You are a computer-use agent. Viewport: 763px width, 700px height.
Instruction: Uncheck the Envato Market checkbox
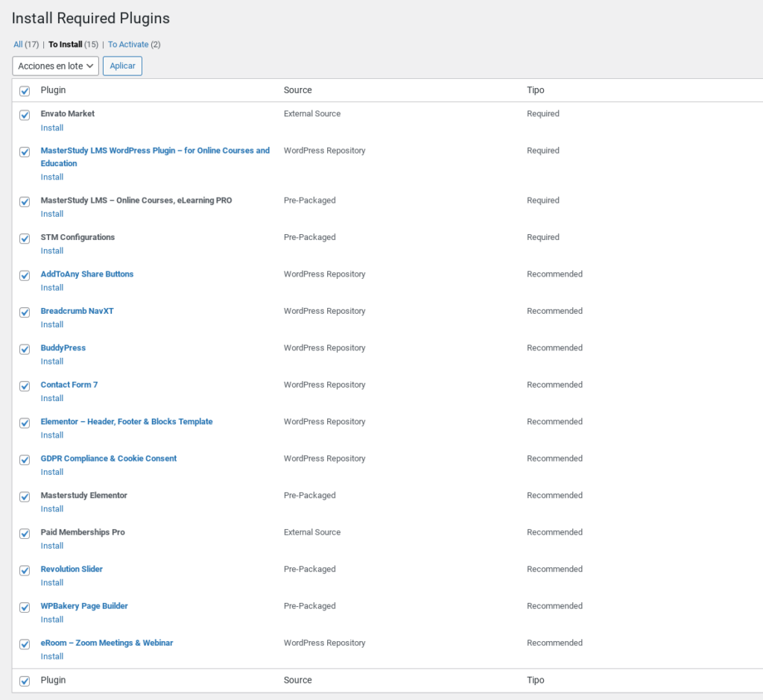pyautogui.click(x=25, y=115)
